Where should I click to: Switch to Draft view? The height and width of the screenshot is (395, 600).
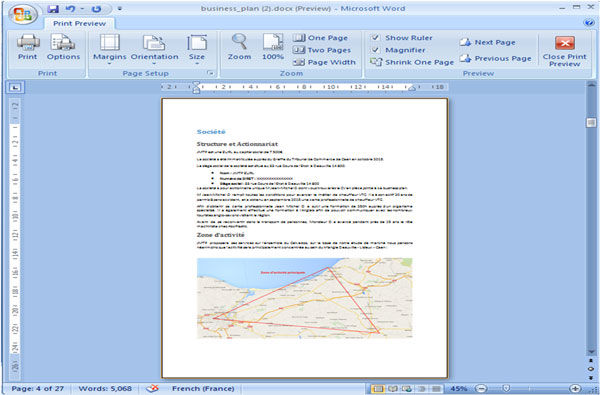coord(436,389)
